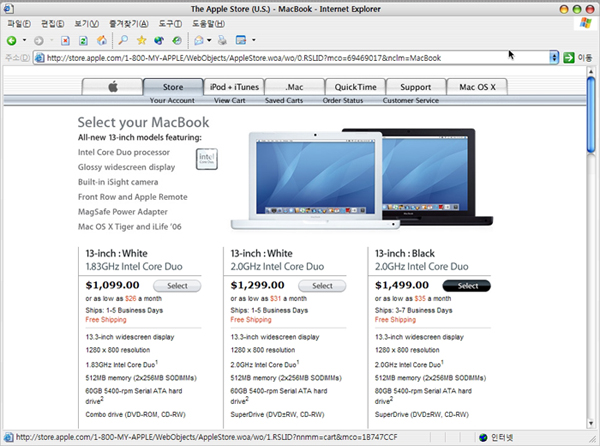The image size is (600, 446).
Task: Click the Media globe icon
Action: pyautogui.click(x=159, y=40)
